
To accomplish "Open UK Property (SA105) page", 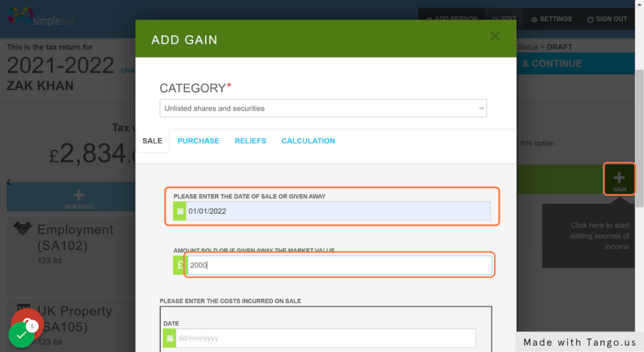I will [x=75, y=319].
